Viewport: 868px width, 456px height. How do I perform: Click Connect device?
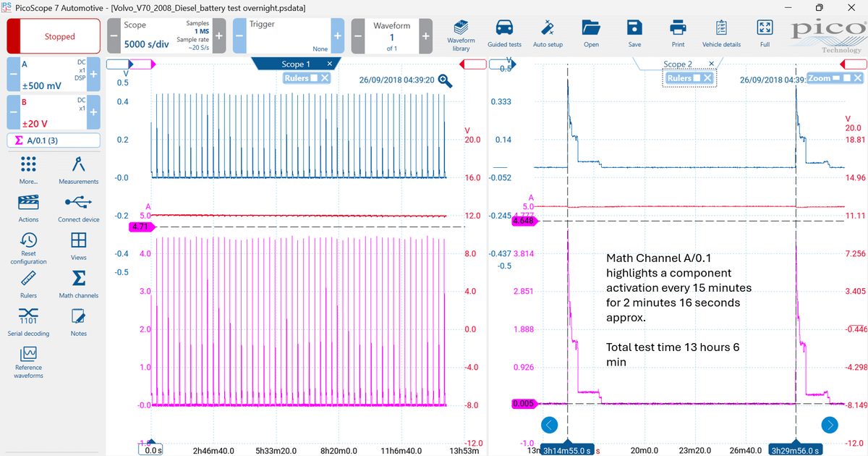79,208
